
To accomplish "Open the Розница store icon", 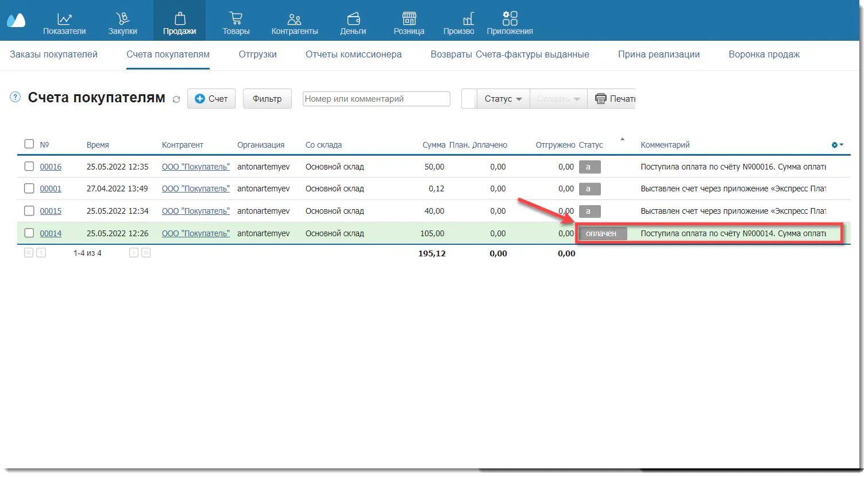I will click(x=408, y=19).
